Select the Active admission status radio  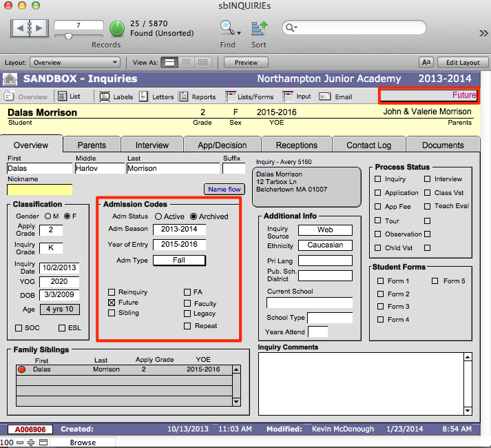(x=158, y=216)
